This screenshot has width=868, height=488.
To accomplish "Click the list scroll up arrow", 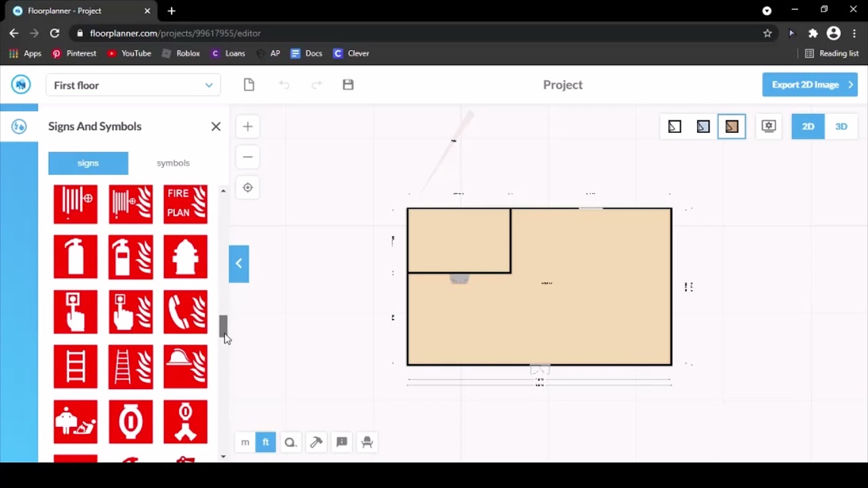I will (223, 191).
